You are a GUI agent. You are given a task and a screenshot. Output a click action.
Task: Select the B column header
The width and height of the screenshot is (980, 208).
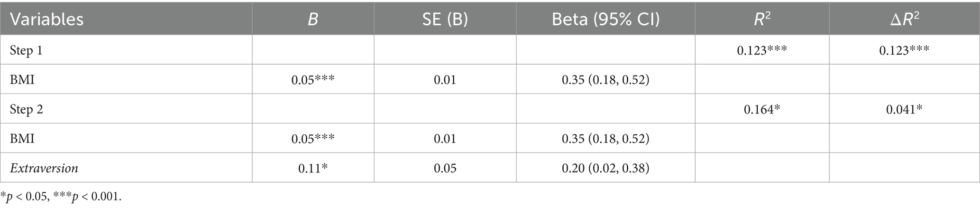[312, 19]
